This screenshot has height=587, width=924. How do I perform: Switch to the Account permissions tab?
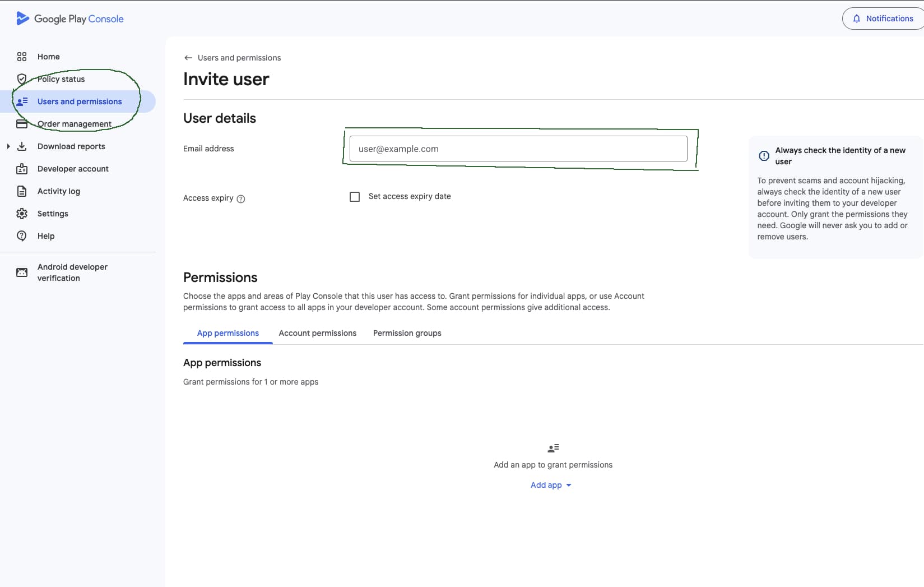coord(318,333)
